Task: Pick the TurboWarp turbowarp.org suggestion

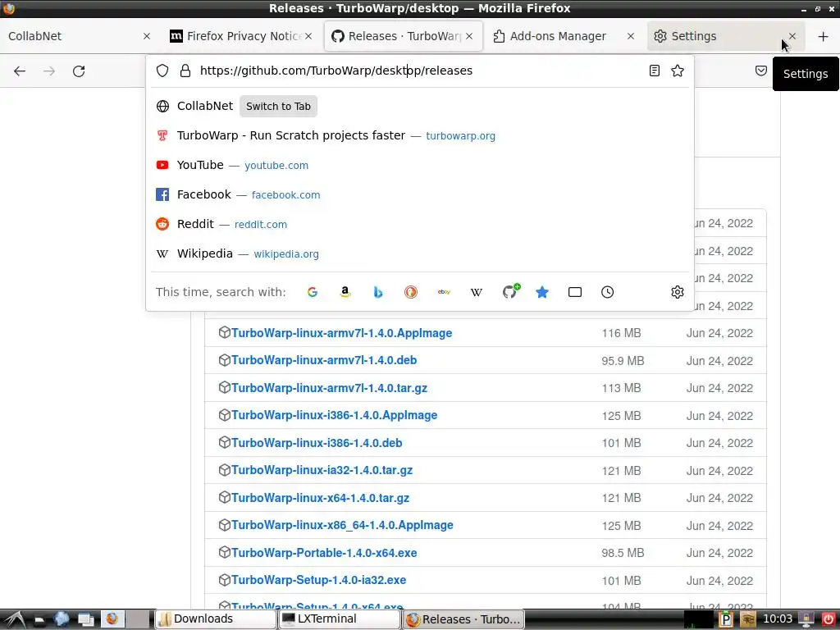Action: click(419, 135)
